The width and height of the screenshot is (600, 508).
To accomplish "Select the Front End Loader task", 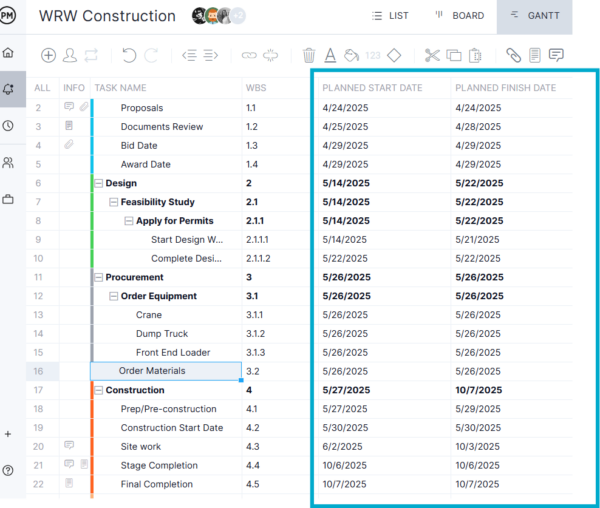I will (173, 352).
